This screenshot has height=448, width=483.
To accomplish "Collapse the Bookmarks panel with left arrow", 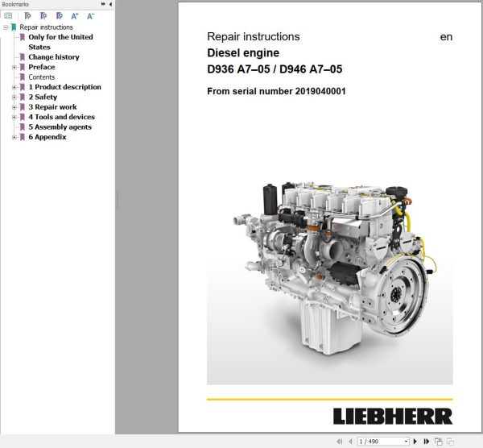I will click(110, 4).
